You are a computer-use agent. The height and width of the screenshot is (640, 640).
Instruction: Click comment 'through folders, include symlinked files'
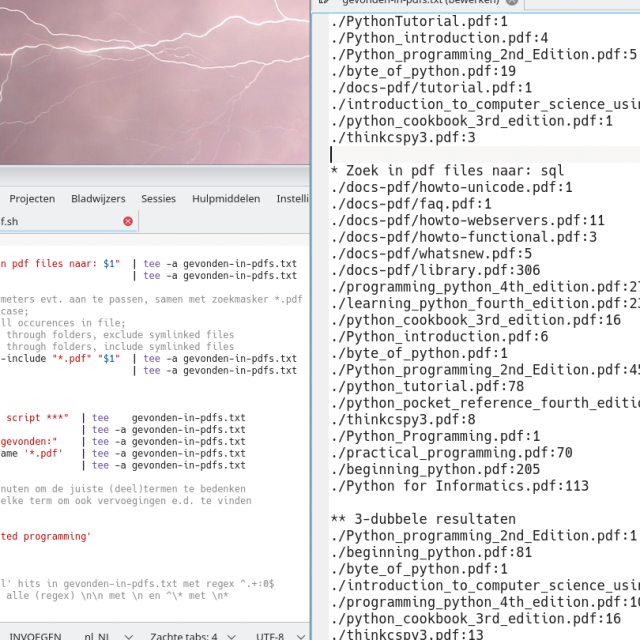(x=120, y=347)
